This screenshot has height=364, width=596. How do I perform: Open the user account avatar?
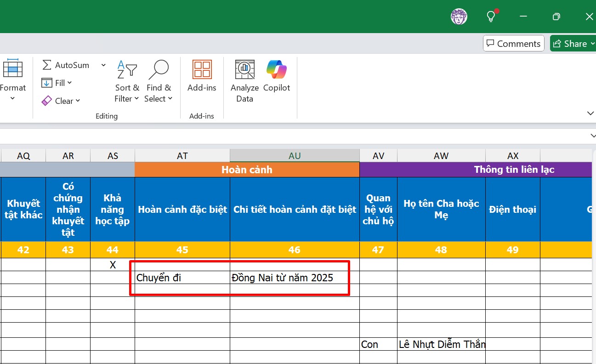[459, 17]
